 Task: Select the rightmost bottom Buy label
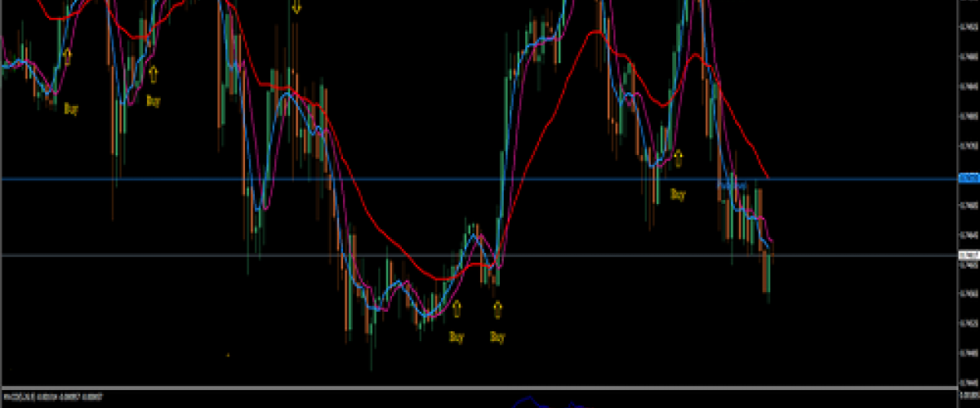(497, 336)
